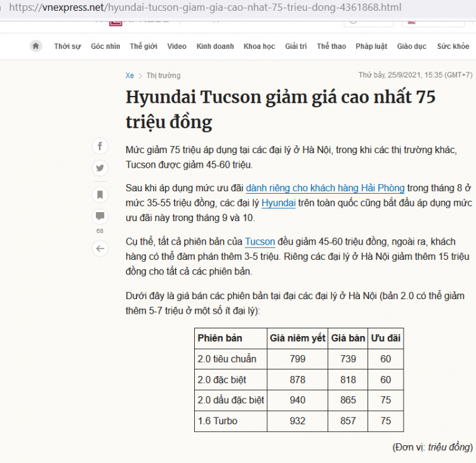Open the comments bubble icon
476x463 pixels.
tap(100, 217)
